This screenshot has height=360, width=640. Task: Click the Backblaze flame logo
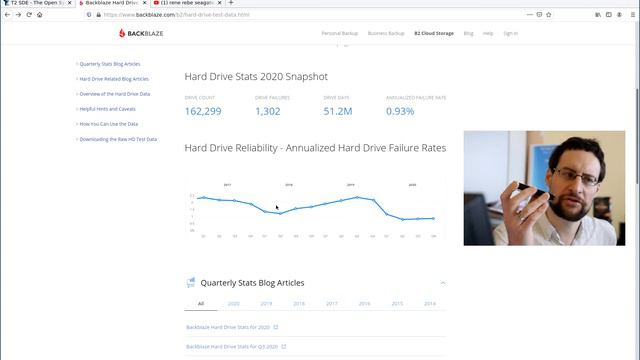[x=122, y=33]
